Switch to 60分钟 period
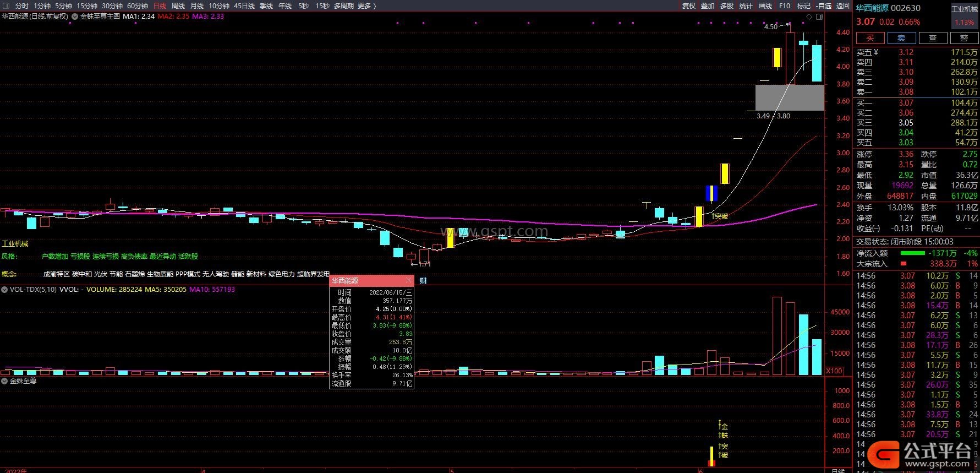This screenshot has width=980, height=473. click(x=138, y=6)
